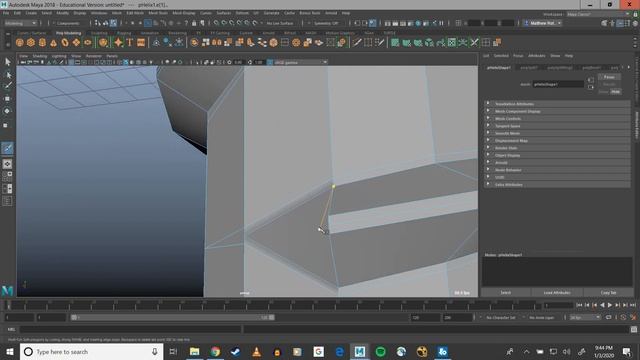The height and width of the screenshot is (360, 640).
Task: Click the SVG shelf icon
Action: pos(141,42)
